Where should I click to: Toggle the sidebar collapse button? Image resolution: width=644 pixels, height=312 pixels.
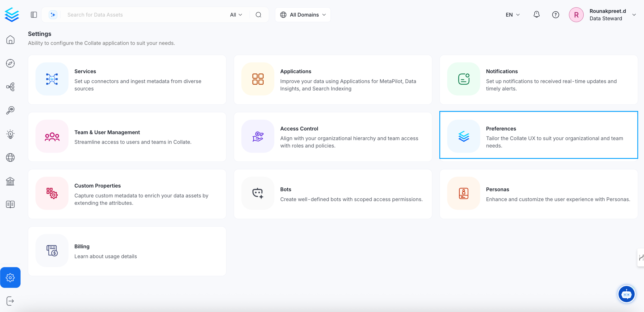(34, 15)
